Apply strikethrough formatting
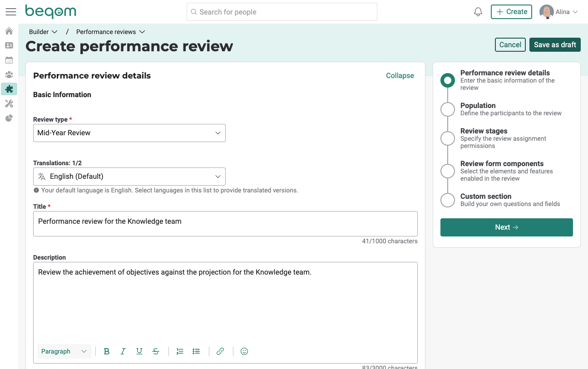 pyautogui.click(x=156, y=351)
